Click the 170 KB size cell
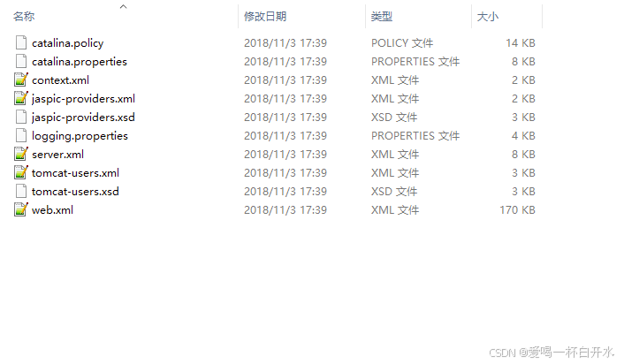Image resolution: width=624 pixels, height=364 pixels. [x=517, y=210]
